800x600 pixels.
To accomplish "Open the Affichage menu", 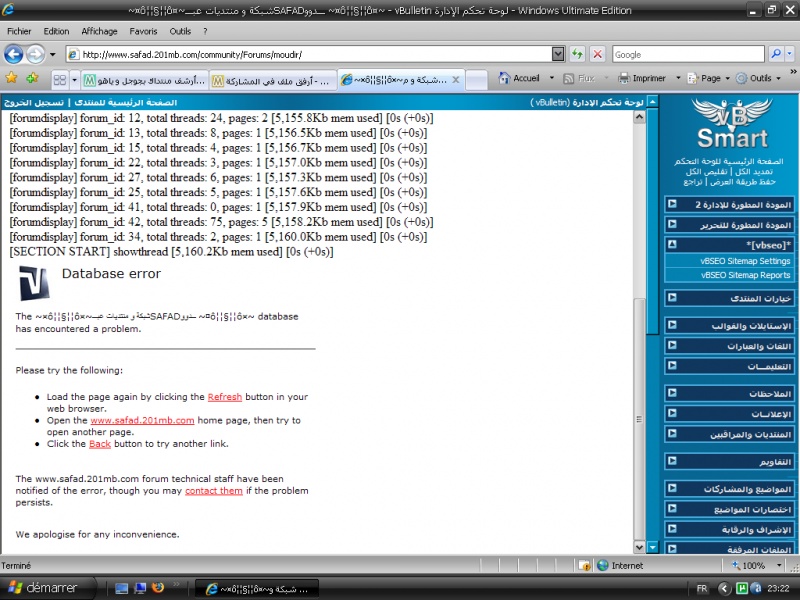I will pos(99,31).
